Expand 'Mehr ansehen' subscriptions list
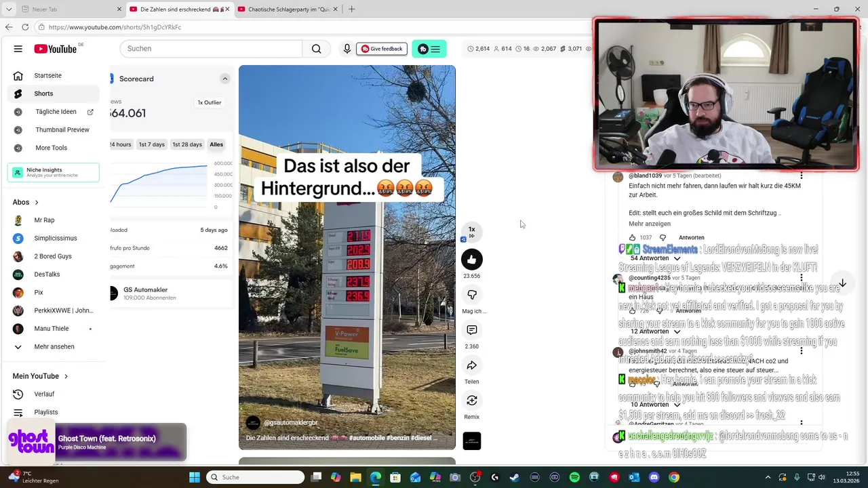The image size is (868, 488). [x=55, y=346]
